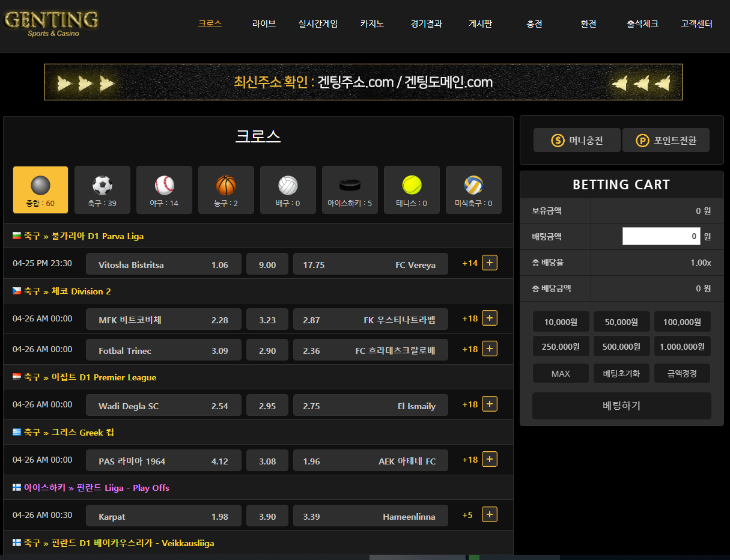Image resolution: width=730 pixels, height=560 pixels.
Task: Click the dollar coin icon on 머니충전
Action: [x=558, y=141]
